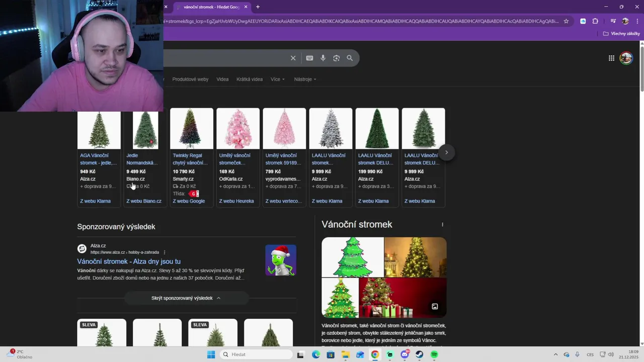Screen dimensions: 644x362
Task: Open pink Umělý vánoční stromeček 169 Kč image
Action: click(238, 129)
